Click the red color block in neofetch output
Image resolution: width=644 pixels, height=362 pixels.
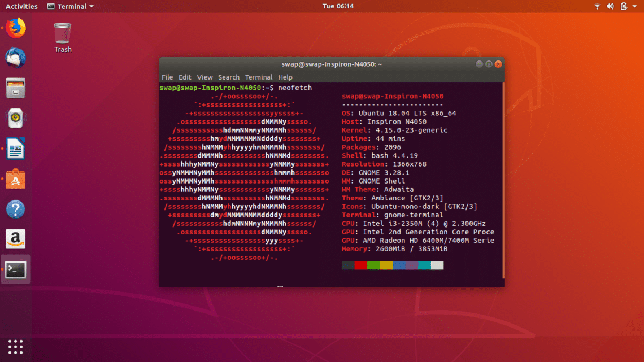(x=360, y=265)
